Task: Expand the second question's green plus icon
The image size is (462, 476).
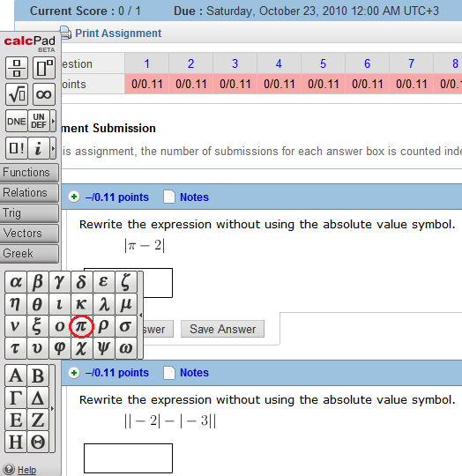Action: [x=74, y=373]
